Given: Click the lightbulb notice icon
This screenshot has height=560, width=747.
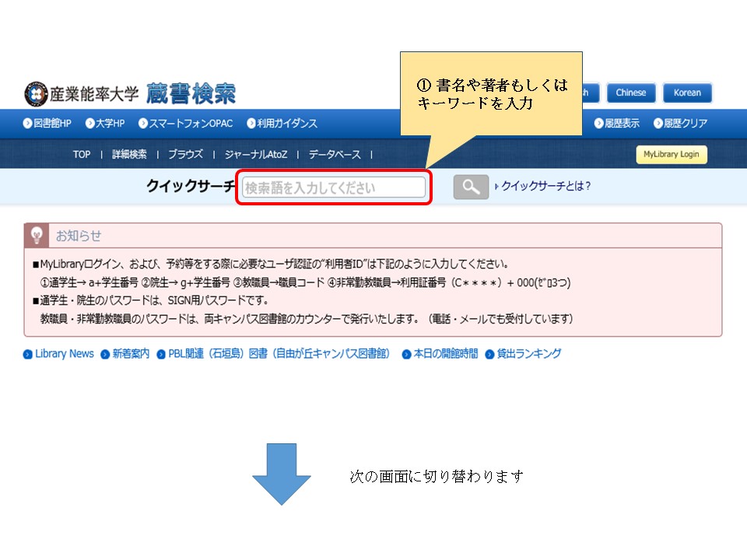Looking at the screenshot, I should pyautogui.click(x=37, y=235).
